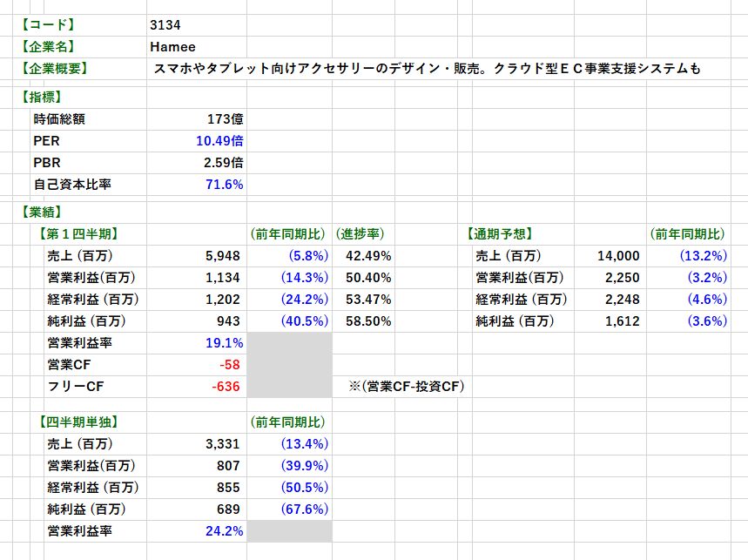748x560 pixels.
Task: Select the standalone quarter sales 3,331
Action: (x=222, y=444)
